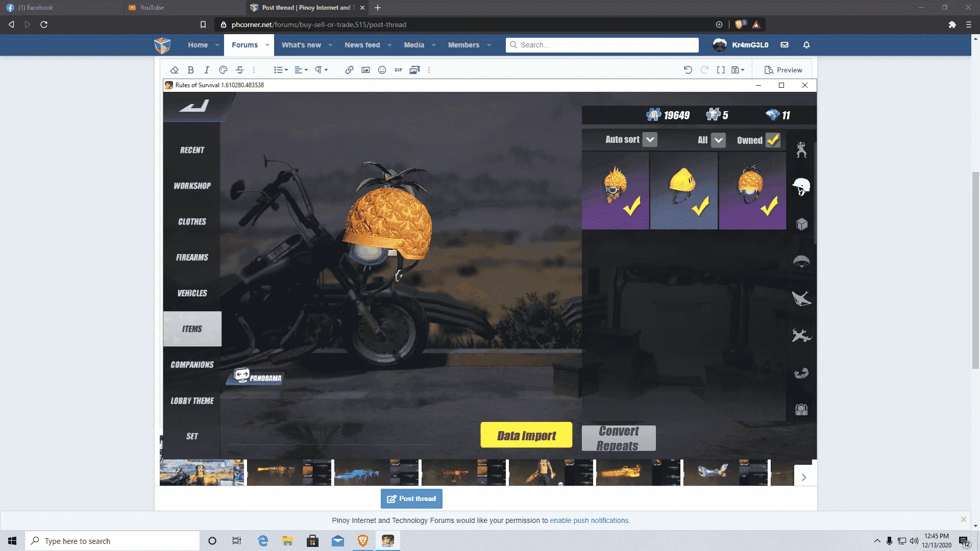980x551 pixels.
Task: Show next attachment thumbnails arrow
Action: pyautogui.click(x=804, y=477)
